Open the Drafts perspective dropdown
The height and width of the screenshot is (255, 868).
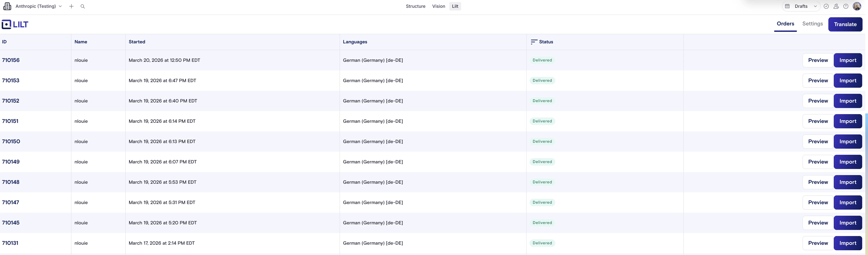point(815,6)
